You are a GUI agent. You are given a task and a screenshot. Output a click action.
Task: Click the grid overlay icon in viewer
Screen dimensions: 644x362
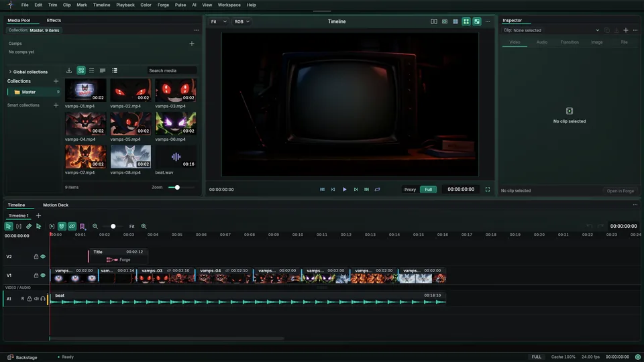click(455, 21)
